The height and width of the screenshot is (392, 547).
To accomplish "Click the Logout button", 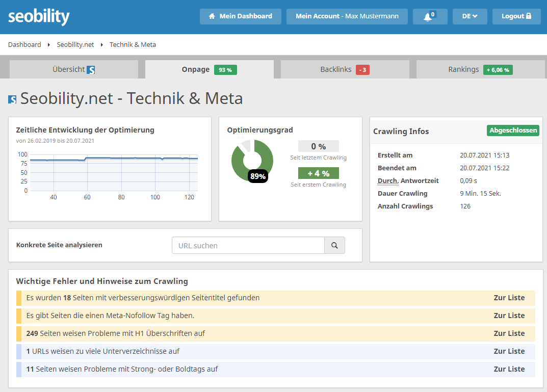I will 516,16.
